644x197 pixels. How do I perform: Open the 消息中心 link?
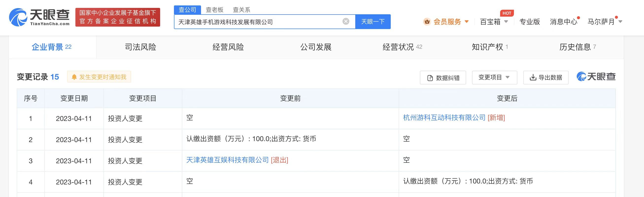(563, 22)
